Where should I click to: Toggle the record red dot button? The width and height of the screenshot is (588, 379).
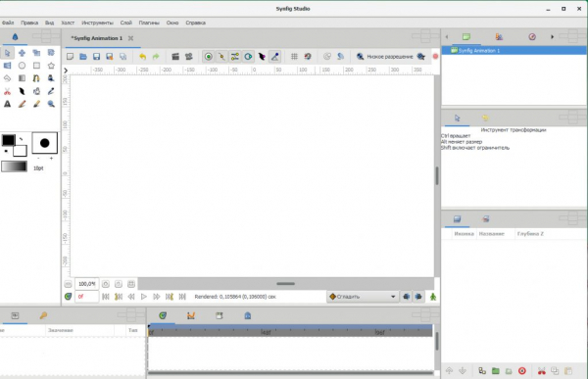[x=435, y=57]
